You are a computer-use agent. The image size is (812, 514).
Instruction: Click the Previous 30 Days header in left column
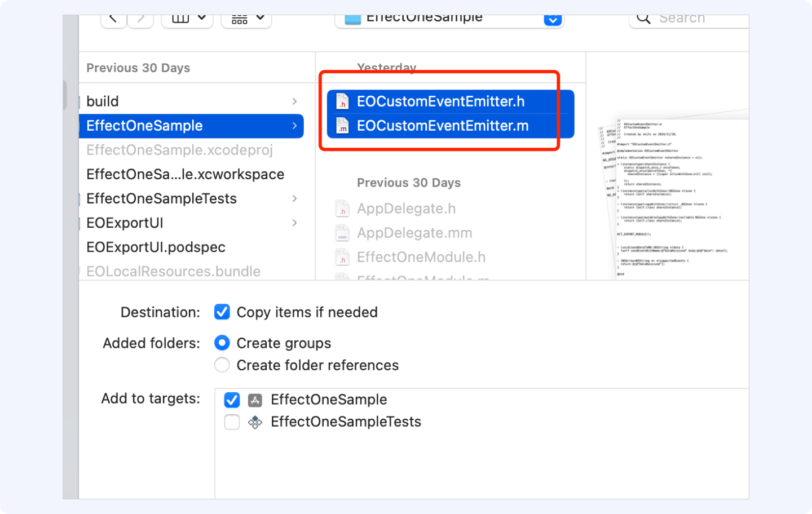pyautogui.click(x=138, y=68)
